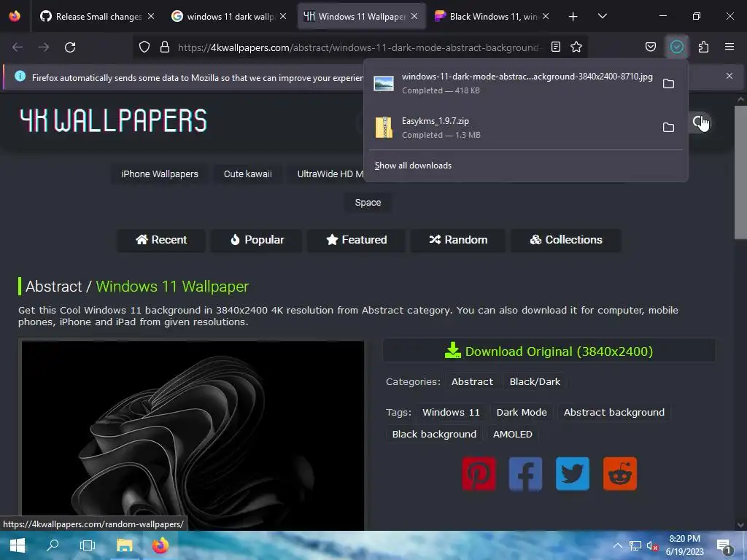This screenshot has height=560, width=747.
Task: Toggle reader view icon in address bar
Action: (555, 47)
